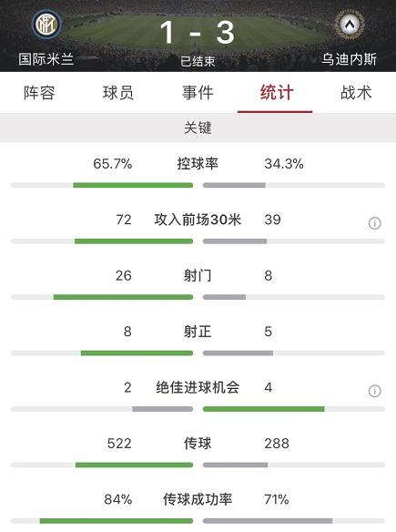
Task: Tap the 国际米兰 team name
Action: [x=46, y=59]
